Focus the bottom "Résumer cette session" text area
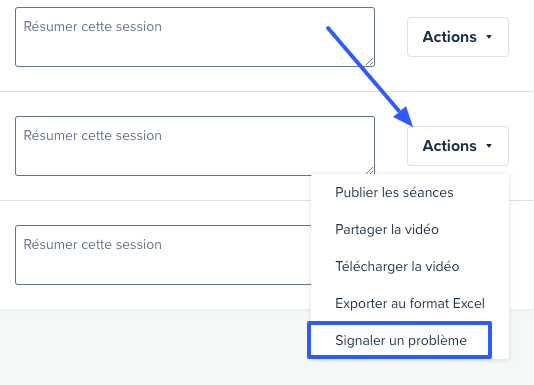This screenshot has height=385, width=534. [x=163, y=255]
